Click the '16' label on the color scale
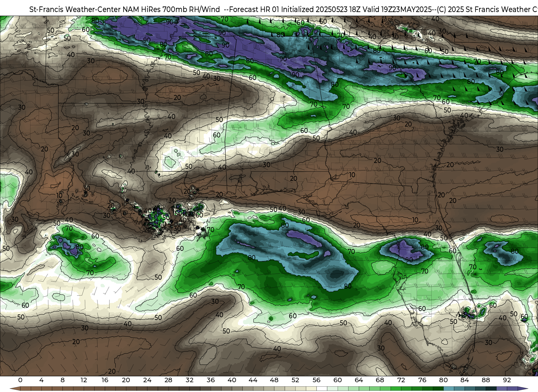538x392 pixels. [x=105, y=380]
